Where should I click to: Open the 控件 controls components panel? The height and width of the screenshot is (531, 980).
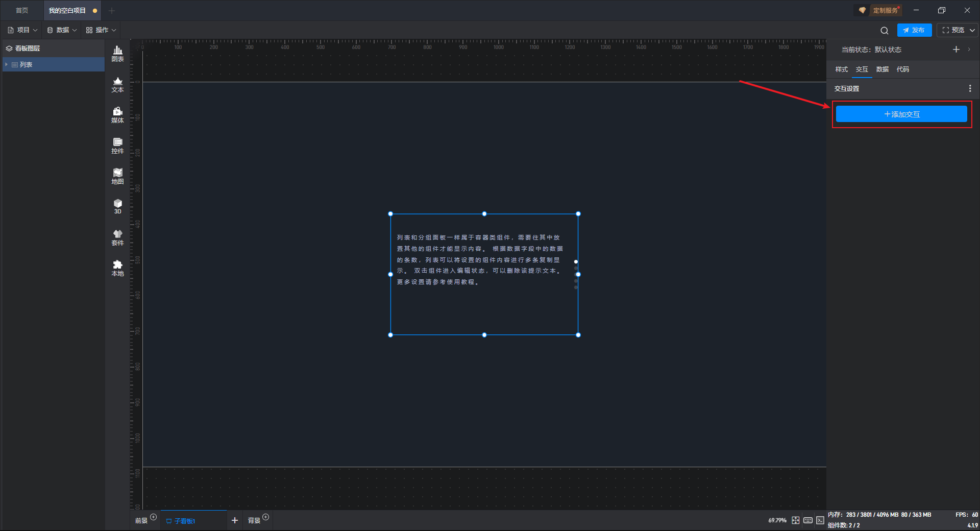tap(117, 146)
